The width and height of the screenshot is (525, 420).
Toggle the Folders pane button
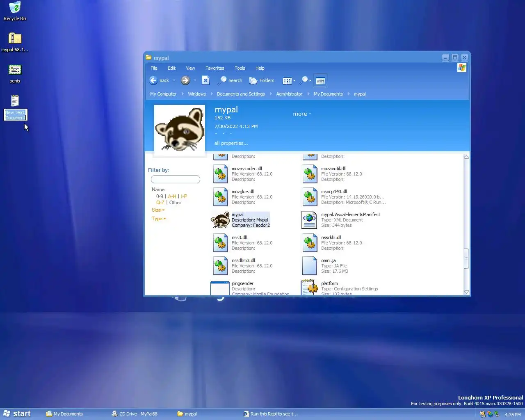pos(262,80)
